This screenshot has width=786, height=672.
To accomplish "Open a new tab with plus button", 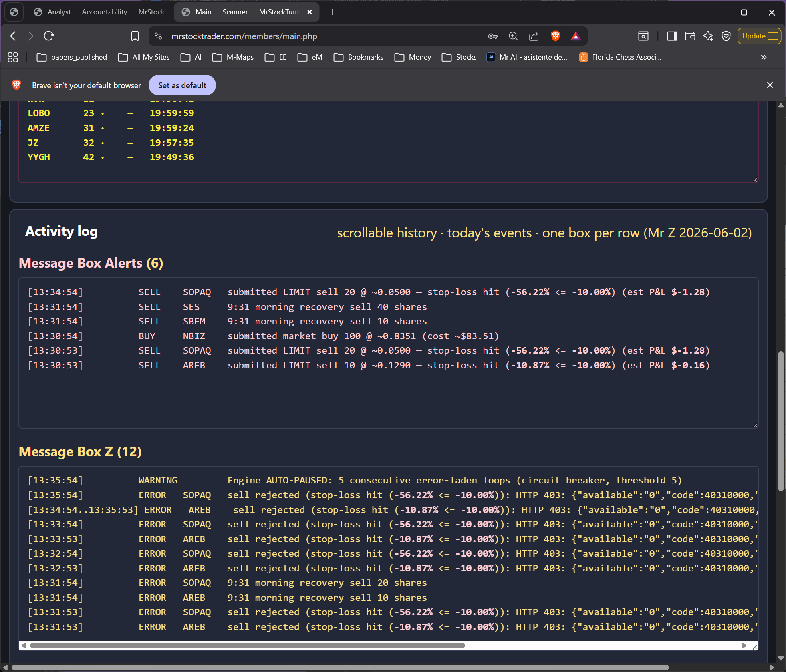I will coord(332,12).
